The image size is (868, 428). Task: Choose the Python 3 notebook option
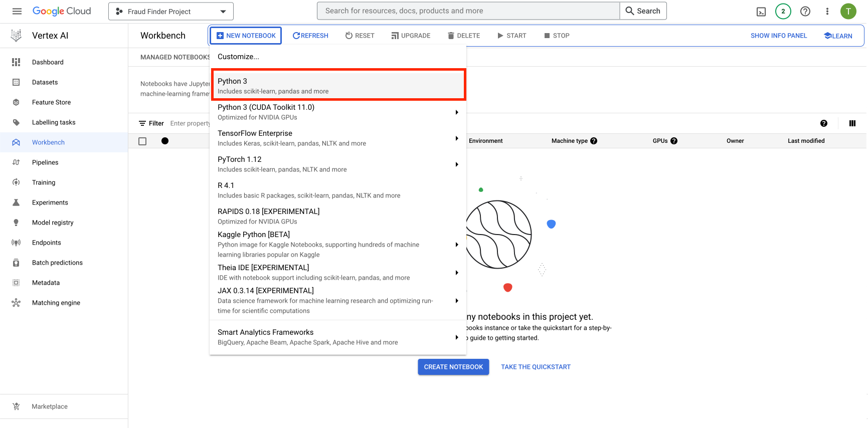pyautogui.click(x=338, y=86)
